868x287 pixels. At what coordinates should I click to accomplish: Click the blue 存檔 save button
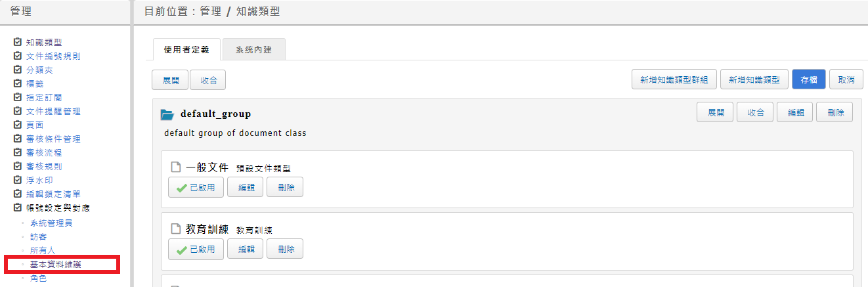pyautogui.click(x=809, y=79)
